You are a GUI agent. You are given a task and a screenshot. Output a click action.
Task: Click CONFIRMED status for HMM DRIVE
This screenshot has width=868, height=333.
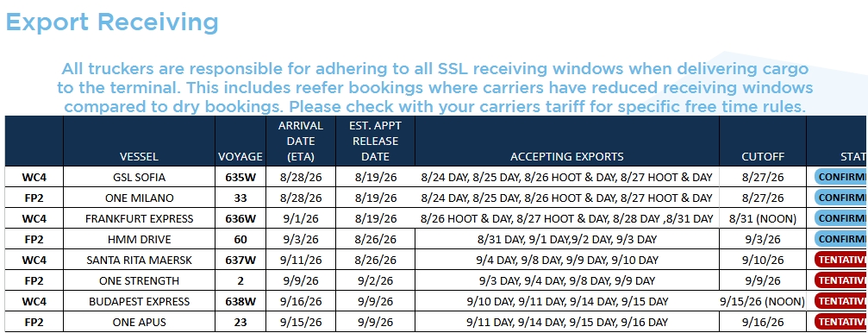841,239
